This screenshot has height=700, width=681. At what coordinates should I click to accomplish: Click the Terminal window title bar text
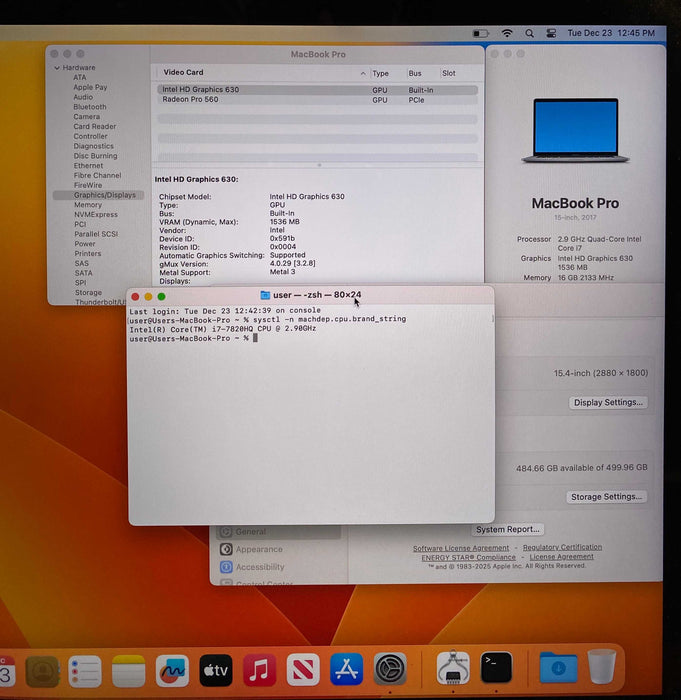[317, 295]
